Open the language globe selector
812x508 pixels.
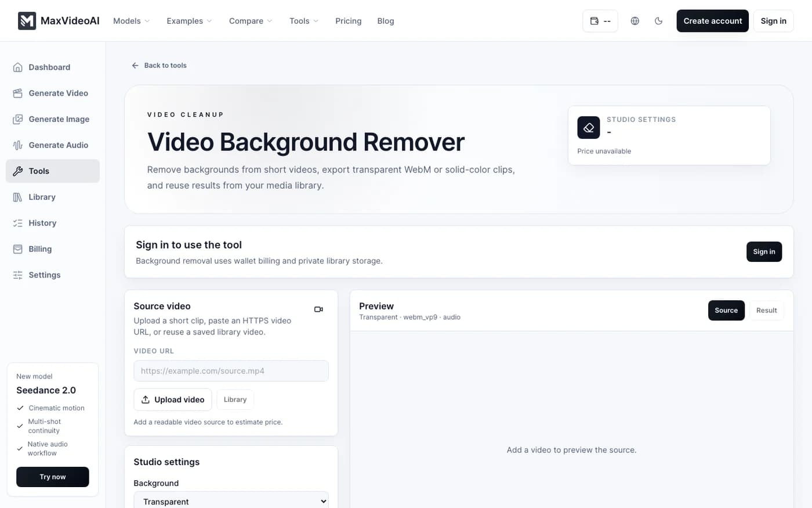[635, 21]
